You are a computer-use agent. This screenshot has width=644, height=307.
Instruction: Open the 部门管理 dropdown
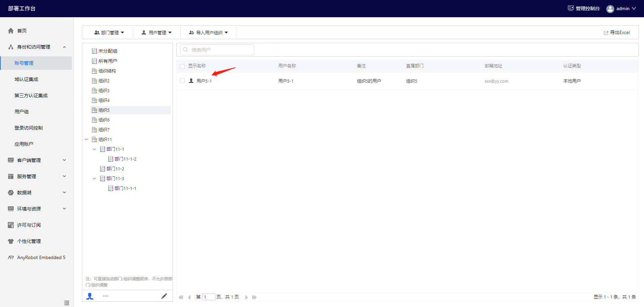click(x=109, y=33)
